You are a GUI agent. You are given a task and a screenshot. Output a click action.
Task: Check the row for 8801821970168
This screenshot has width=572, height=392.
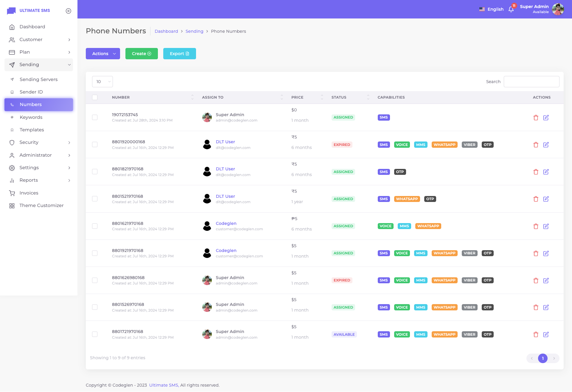95,172
